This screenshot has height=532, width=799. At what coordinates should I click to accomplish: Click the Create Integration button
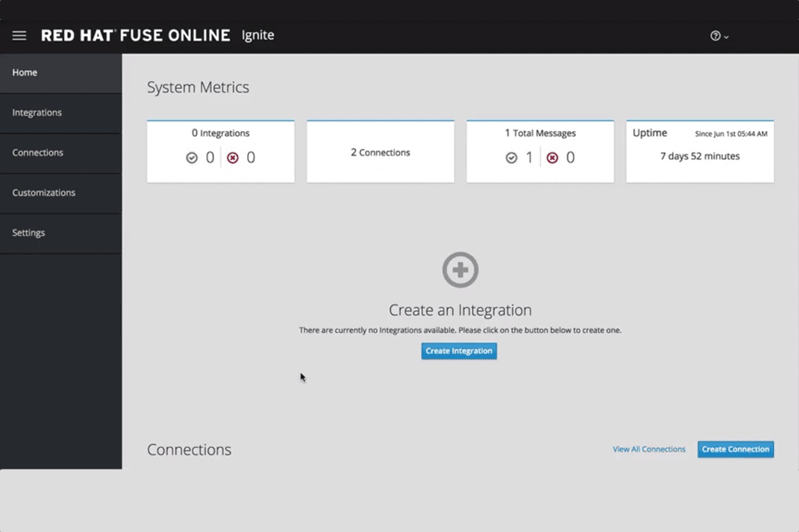tap(459, 351)
